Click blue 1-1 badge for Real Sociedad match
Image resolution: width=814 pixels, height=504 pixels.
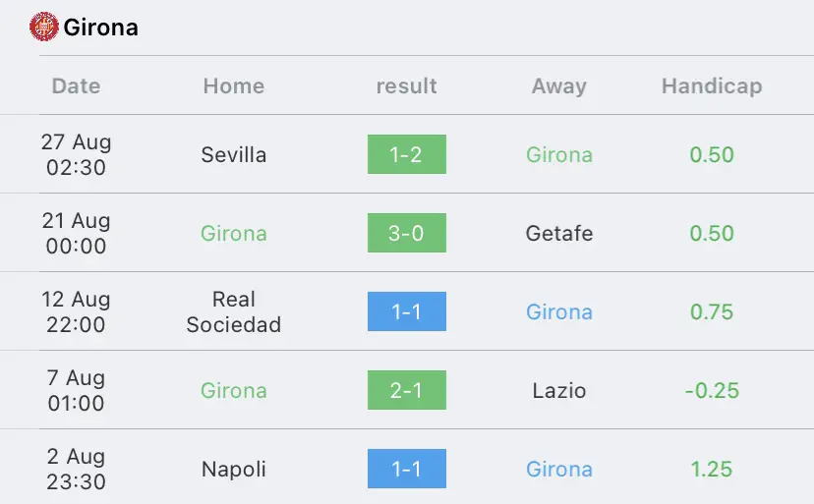406,311
